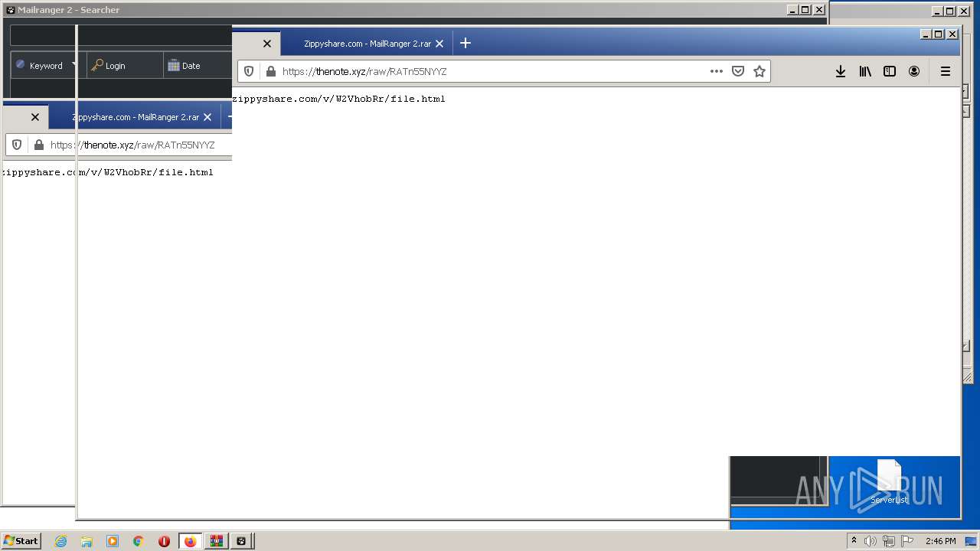This screenshot has width=980, height=551.
Task: Close first tab in front Firefox window
Action: [267, 44]
